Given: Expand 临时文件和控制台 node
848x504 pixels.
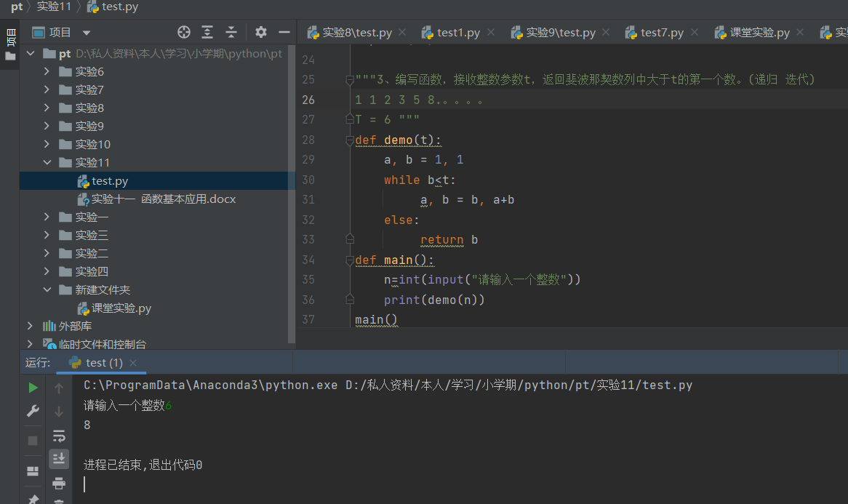Looking at the screenshot, I should pyautogui.click(x=31, y=344).
